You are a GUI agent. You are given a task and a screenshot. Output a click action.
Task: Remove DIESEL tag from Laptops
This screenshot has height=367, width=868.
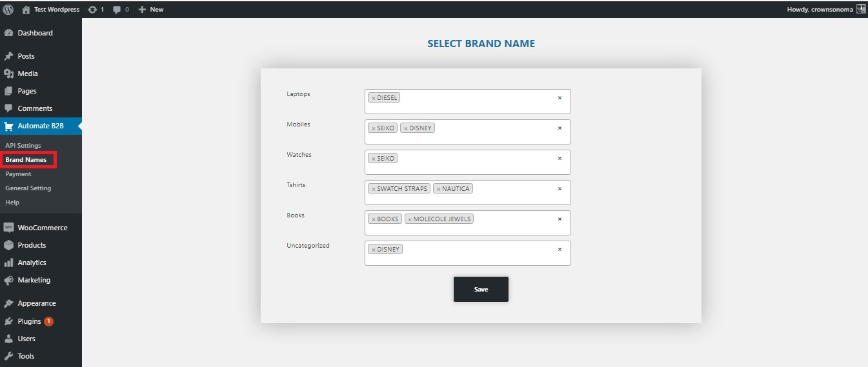coord(373,98)
